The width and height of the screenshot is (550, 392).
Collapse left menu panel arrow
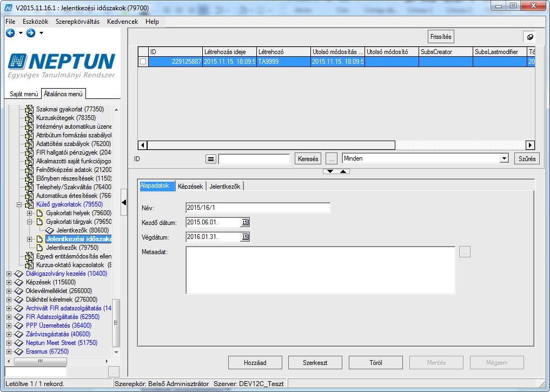pos(124,202)
